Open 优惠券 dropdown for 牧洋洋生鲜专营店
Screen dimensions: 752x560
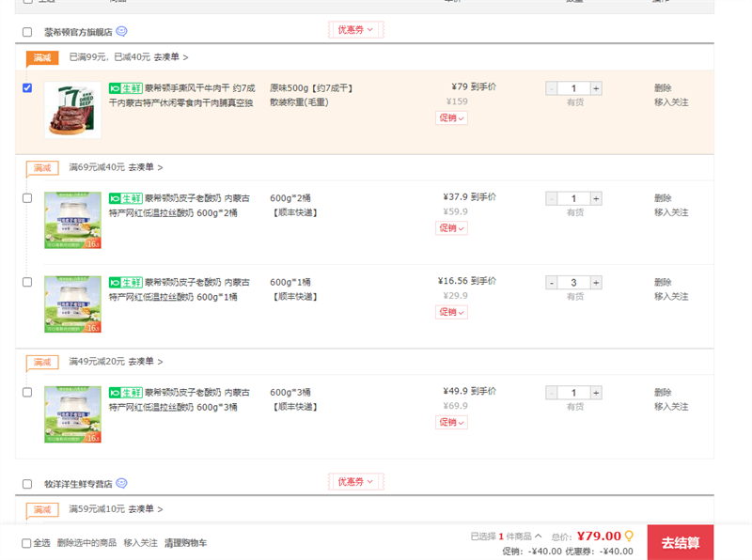[x=355, y=482]
